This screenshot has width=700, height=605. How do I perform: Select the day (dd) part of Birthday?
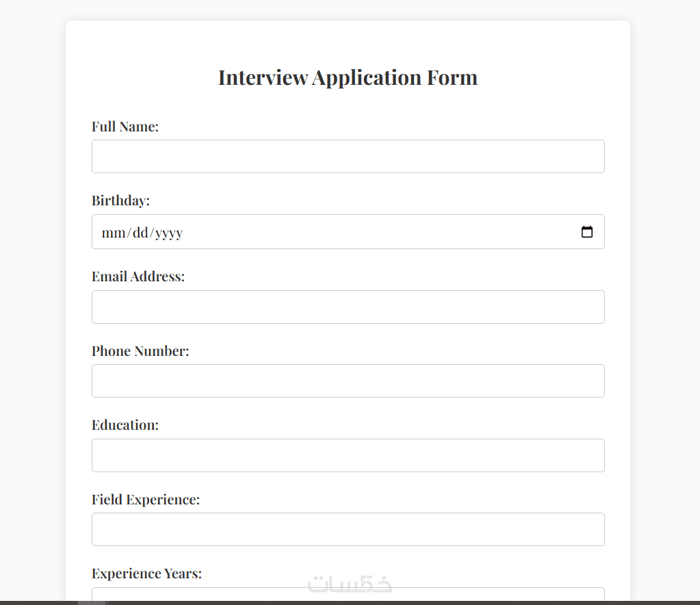140,233
